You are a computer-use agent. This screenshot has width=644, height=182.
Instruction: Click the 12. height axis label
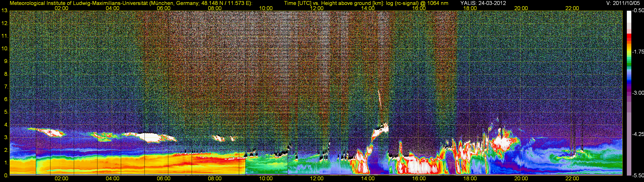click(5, 23)
